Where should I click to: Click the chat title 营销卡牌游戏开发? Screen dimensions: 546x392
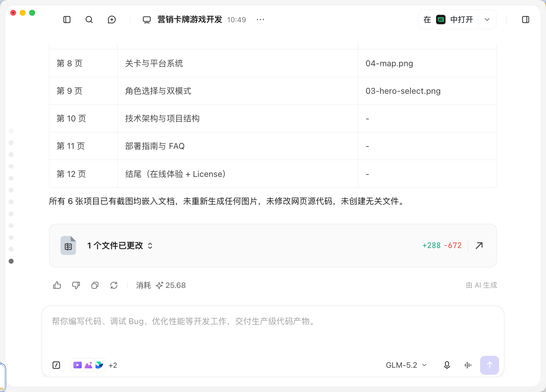[x=189, y=20]
